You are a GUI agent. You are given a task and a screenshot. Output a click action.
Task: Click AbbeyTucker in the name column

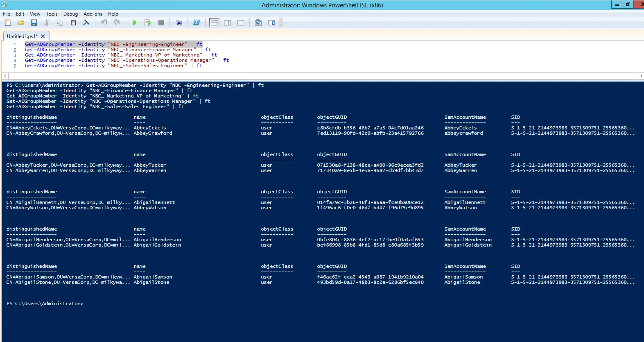click(x=150, y=165)
